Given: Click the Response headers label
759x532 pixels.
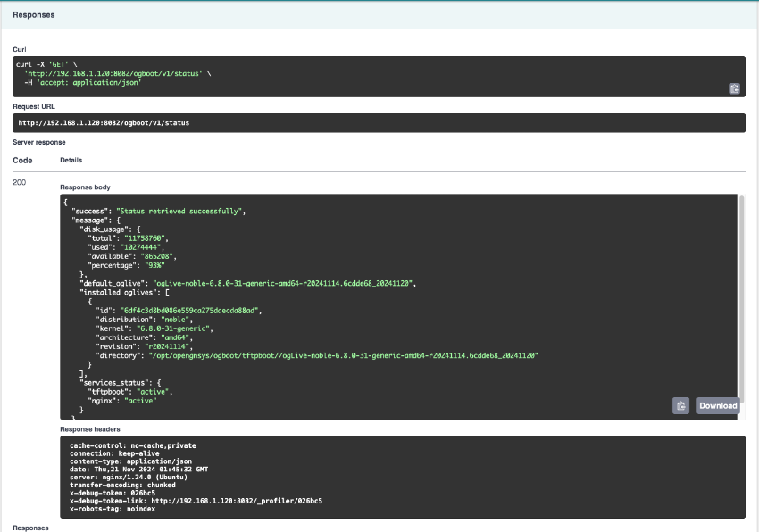Looking at the screenshot, I should [x=88, y=429].
